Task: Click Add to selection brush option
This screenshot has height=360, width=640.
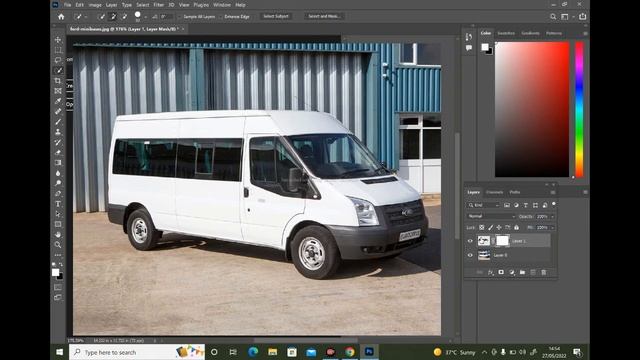Action: pos(113,16)
